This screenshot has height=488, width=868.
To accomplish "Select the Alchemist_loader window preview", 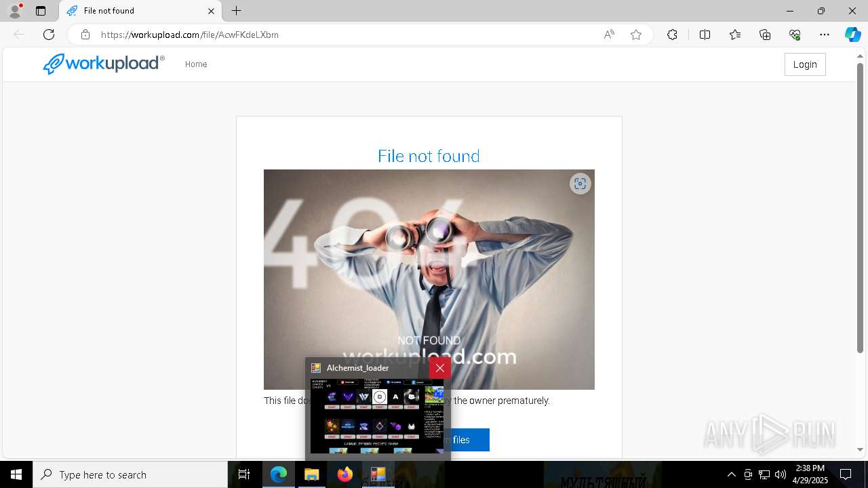I will point(377,416).
